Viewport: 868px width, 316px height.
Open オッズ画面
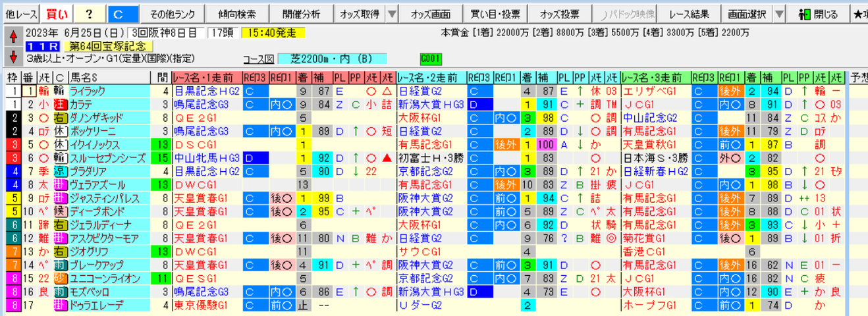coord(431,14)
